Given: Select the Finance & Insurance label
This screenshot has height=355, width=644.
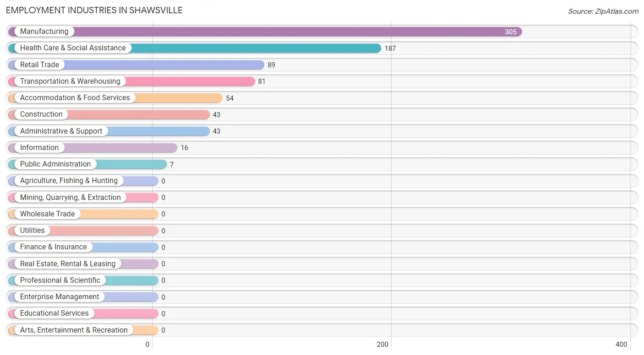Looking at the screenshot, I should click(x=54, y=247).
